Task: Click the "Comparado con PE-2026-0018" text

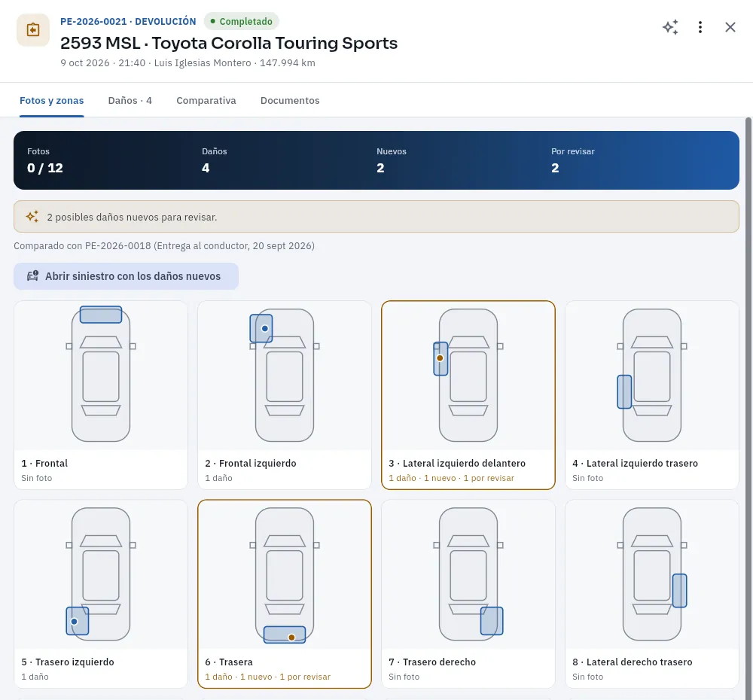Action: point(164,246)
